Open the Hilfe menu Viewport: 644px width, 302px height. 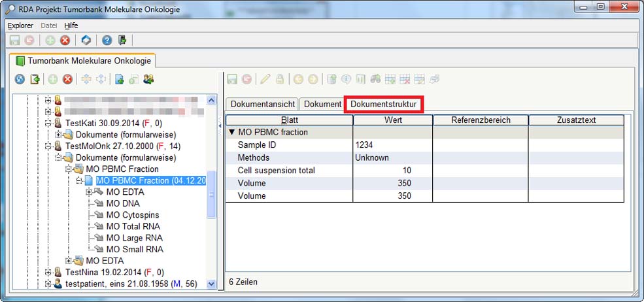[71, 25]
